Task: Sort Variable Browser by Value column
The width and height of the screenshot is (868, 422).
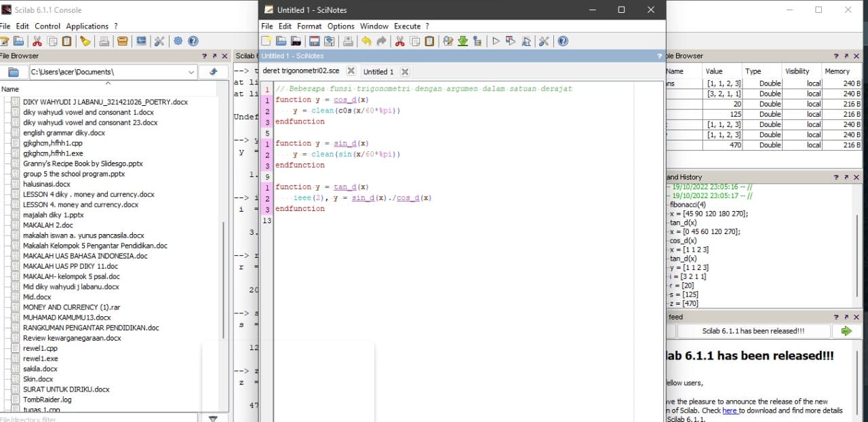Action: [714, 71]
